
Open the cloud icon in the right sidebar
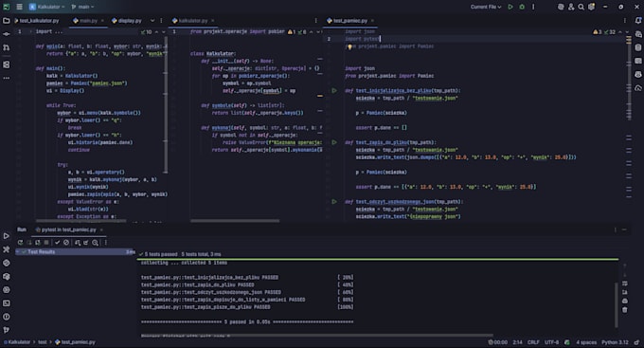[x=637, y=88]
